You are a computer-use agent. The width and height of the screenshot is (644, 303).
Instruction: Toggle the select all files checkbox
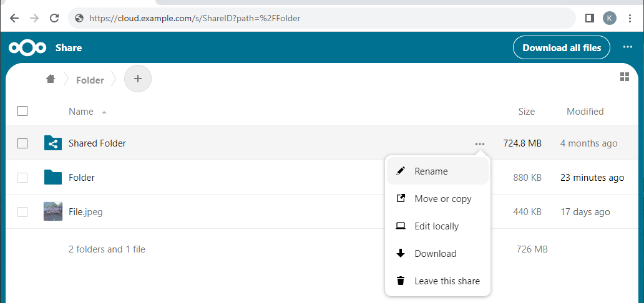click(22, 112)
